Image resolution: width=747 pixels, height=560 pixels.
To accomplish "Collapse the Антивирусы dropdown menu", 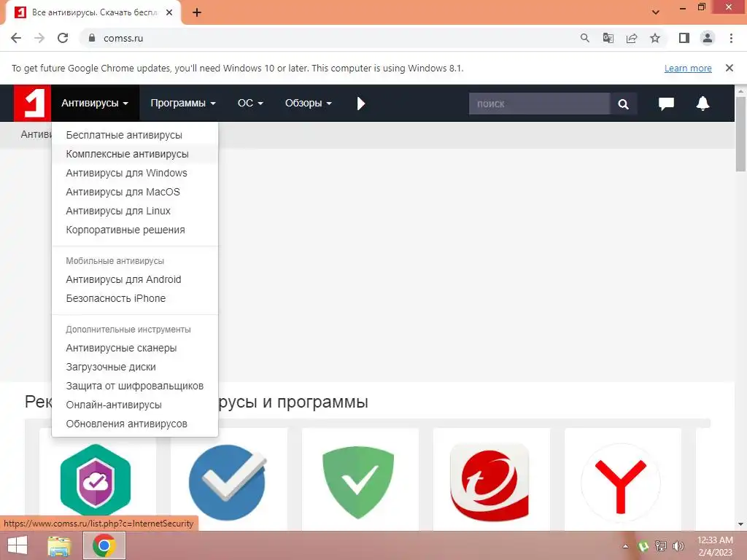I will point(96,103).
